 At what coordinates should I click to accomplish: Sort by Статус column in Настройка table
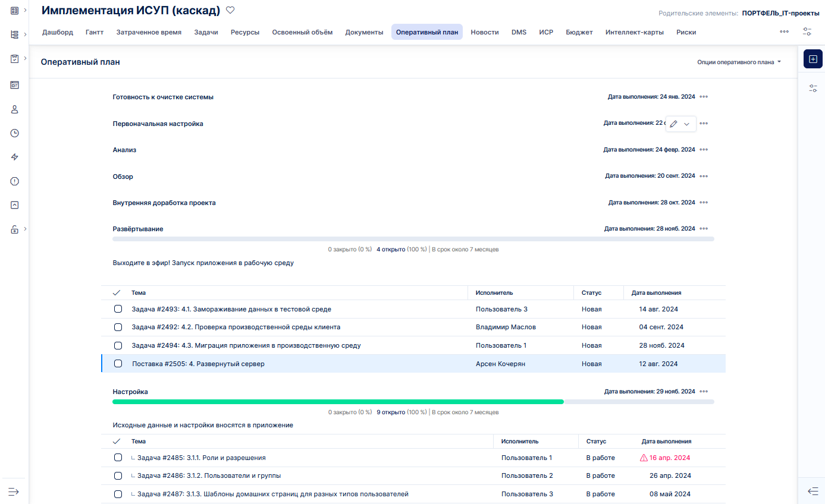point(596,441)
